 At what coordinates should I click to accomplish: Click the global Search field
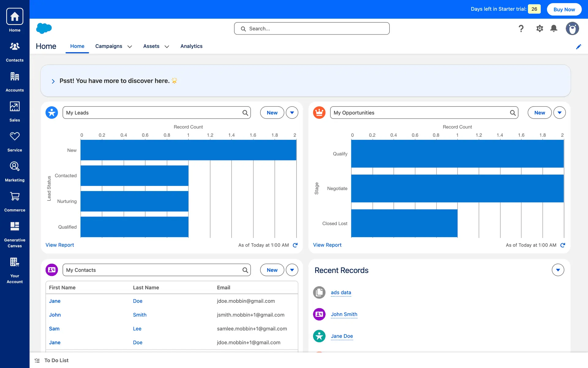tap(312, 29)
